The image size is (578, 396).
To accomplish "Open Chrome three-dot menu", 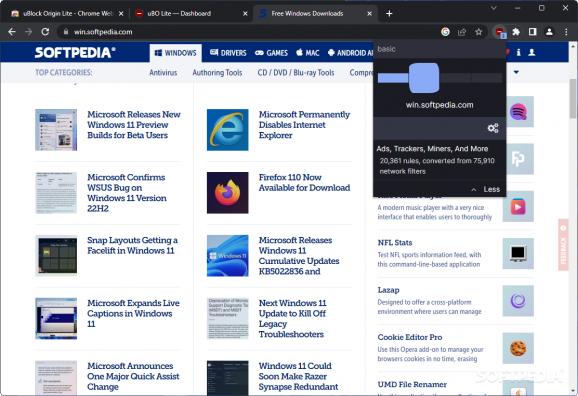I will (566, 32).
